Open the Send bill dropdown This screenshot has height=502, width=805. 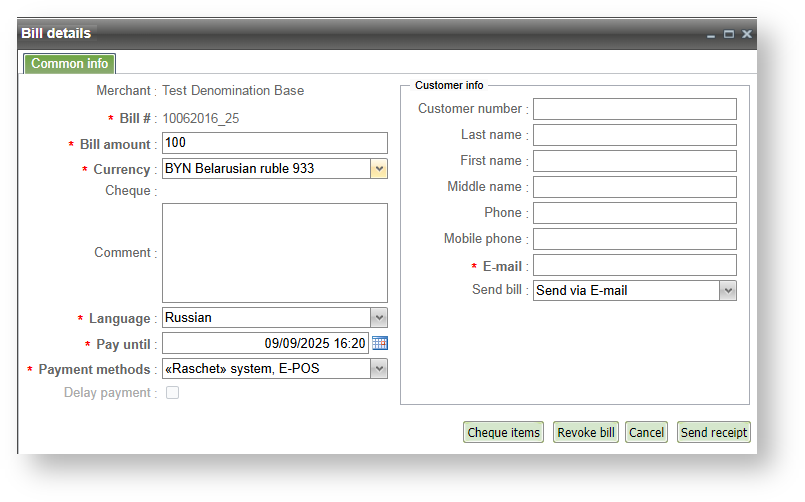(x=728, y=291)
